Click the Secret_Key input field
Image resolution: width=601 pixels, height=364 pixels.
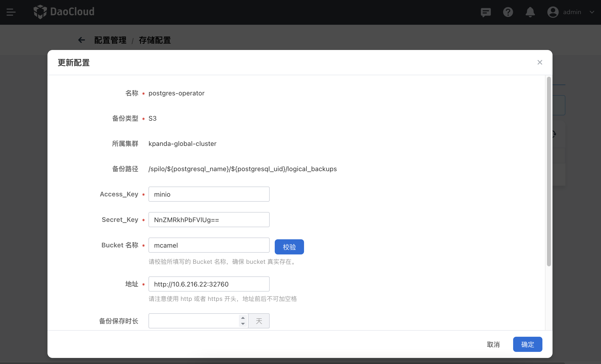coord(209,220)
